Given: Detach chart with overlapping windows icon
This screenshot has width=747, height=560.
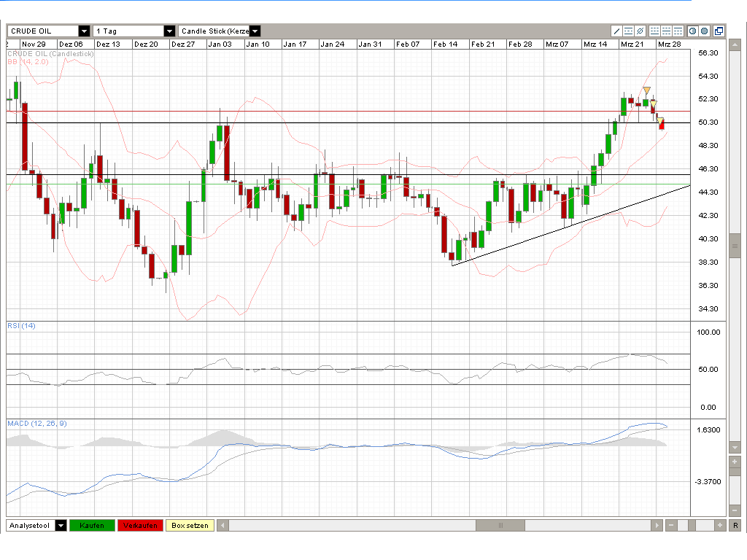Looking at the screenshot, I should point(719,31).
